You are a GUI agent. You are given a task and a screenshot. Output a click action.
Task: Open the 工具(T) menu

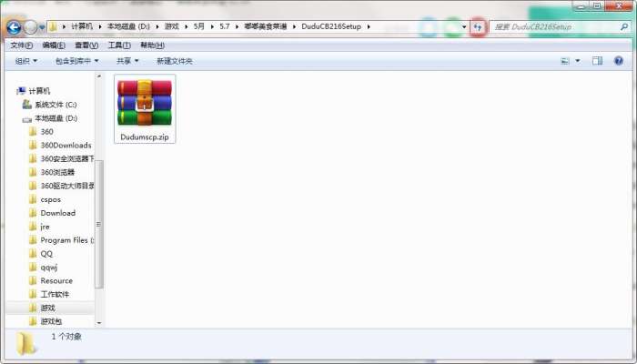[x=119, y=45]
